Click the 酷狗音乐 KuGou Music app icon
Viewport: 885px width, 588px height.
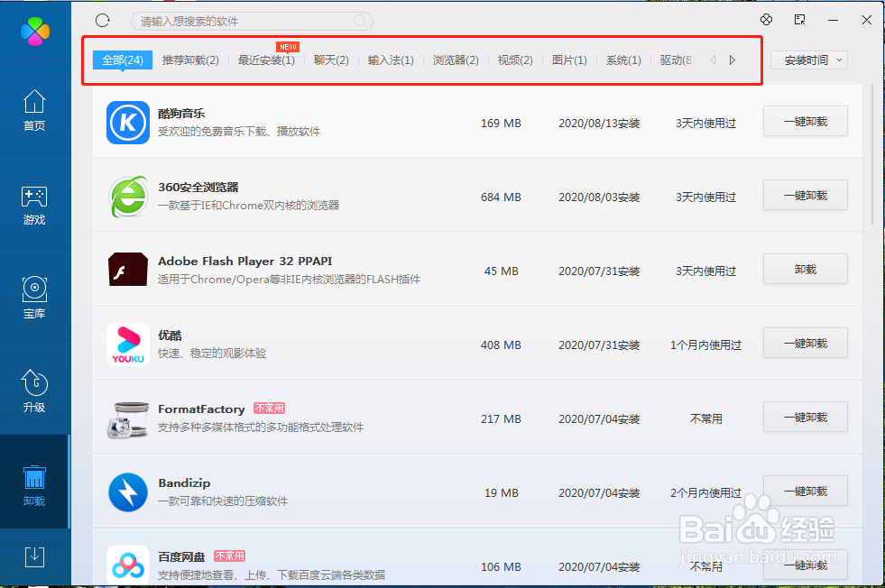(x=127, y=123)
